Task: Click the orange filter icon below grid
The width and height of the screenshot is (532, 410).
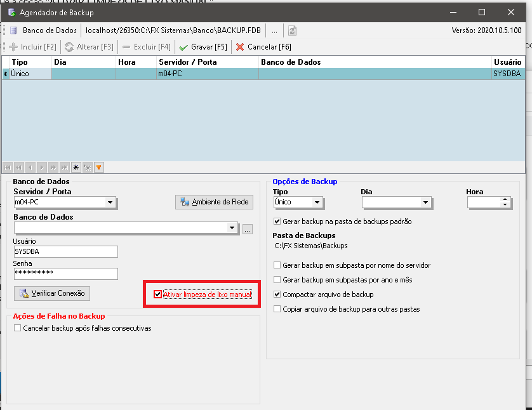Action: 98,168
